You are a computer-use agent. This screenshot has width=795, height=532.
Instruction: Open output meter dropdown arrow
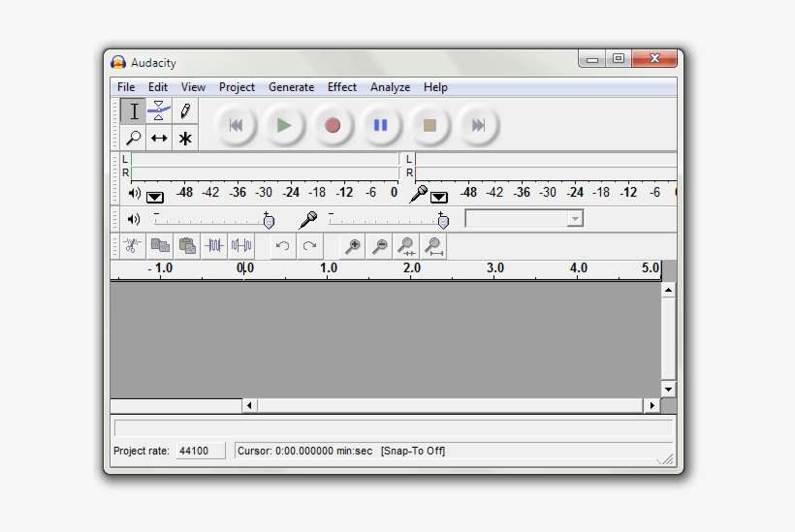point(155,197)
